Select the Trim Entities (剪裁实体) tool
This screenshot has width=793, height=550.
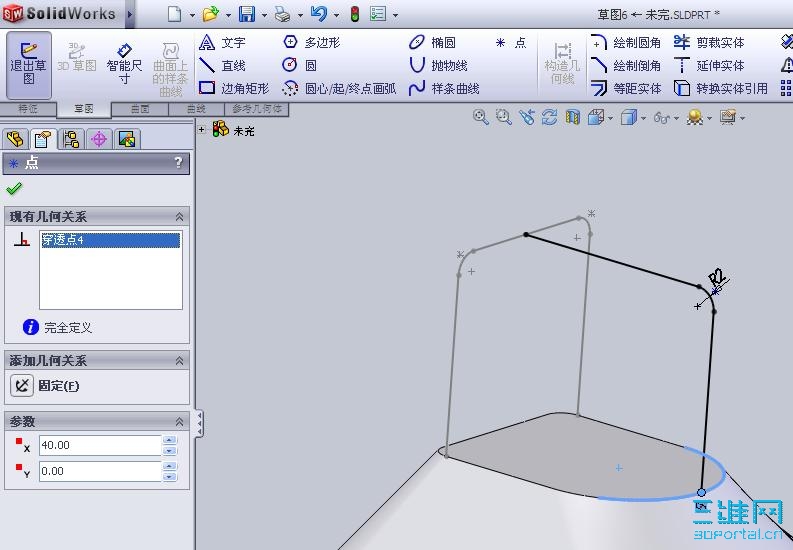(x=709, y=42)
